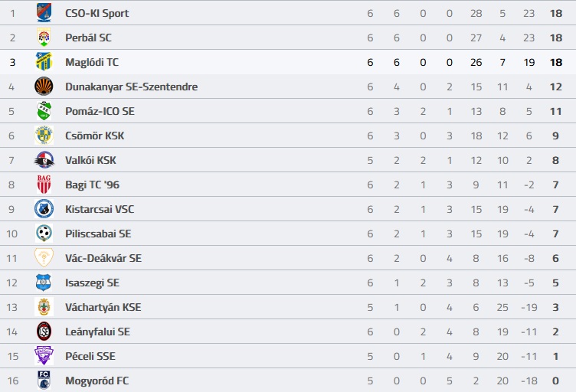Open the Isaszegi SE team name

[x=92, y=283]
